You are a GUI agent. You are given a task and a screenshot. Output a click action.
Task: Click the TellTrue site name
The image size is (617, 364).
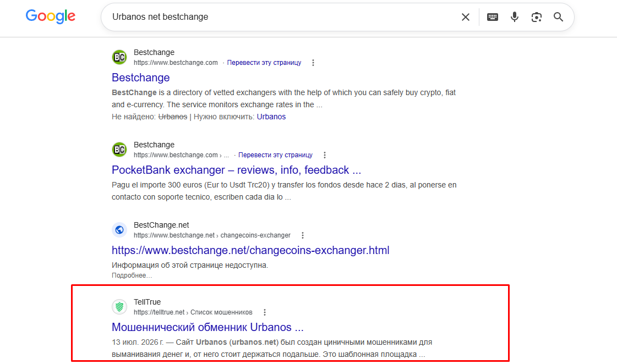click(x=147, y=302)
